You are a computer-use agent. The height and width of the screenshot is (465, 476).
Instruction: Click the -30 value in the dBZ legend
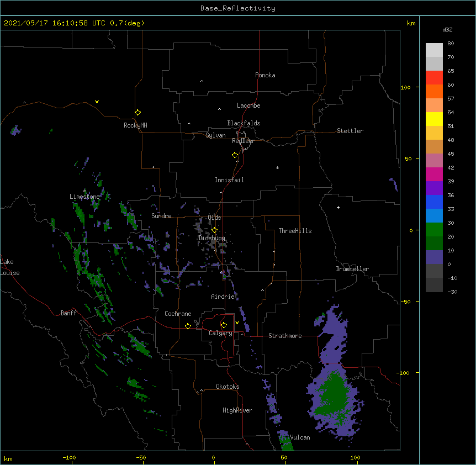pyautogui.click(x=452, y=292)
